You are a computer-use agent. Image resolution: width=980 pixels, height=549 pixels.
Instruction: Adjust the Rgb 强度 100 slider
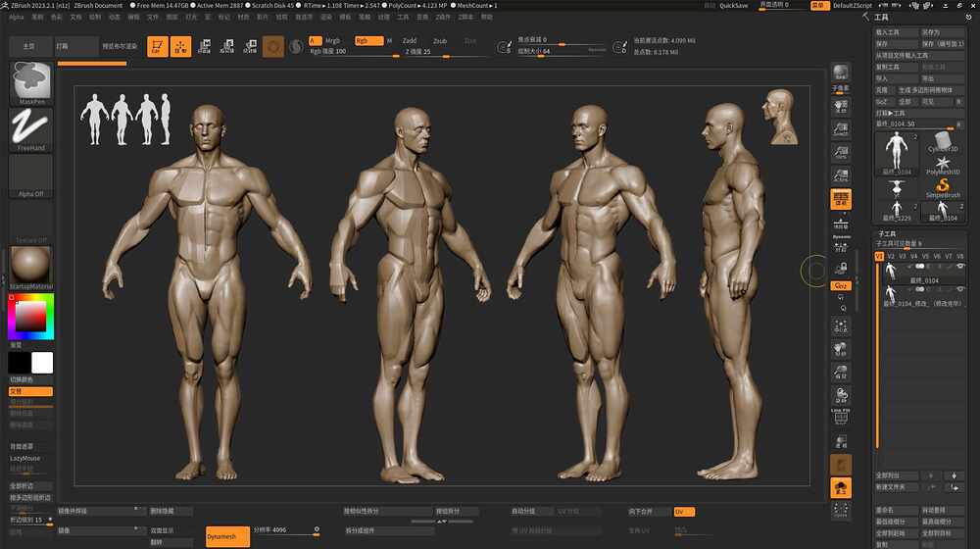355,52
